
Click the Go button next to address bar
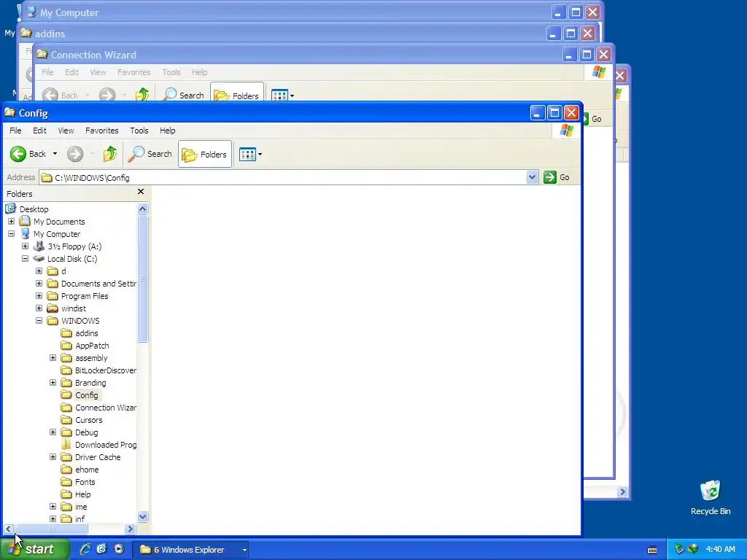557,177
